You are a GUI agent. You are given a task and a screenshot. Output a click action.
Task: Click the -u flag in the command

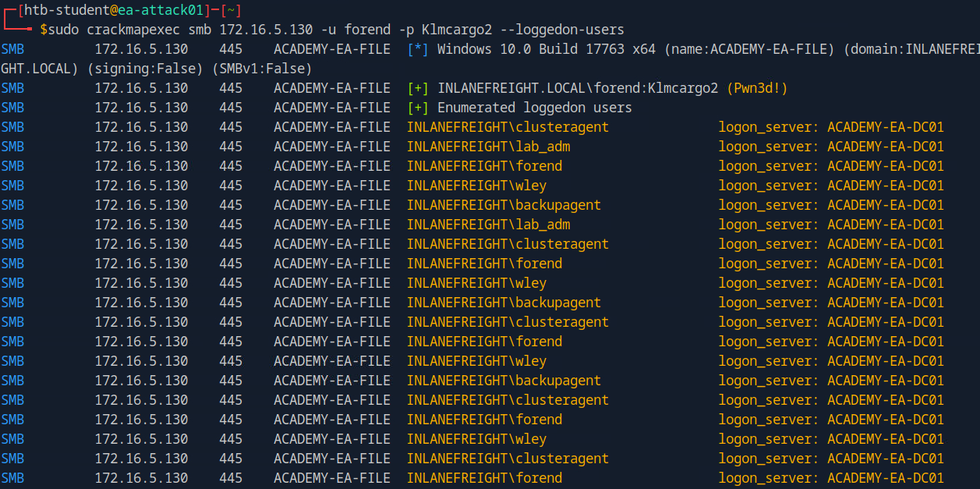click(336, 30)
